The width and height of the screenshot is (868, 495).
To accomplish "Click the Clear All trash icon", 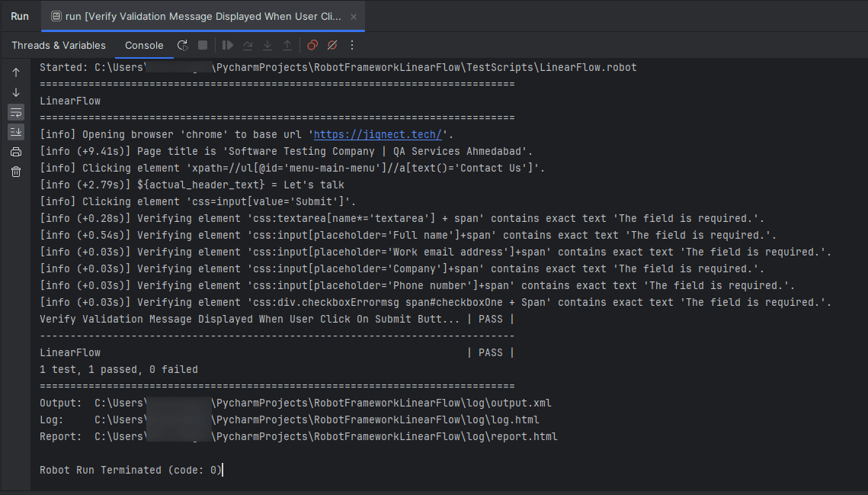I will pyautogui.click(x=16, y=172).
